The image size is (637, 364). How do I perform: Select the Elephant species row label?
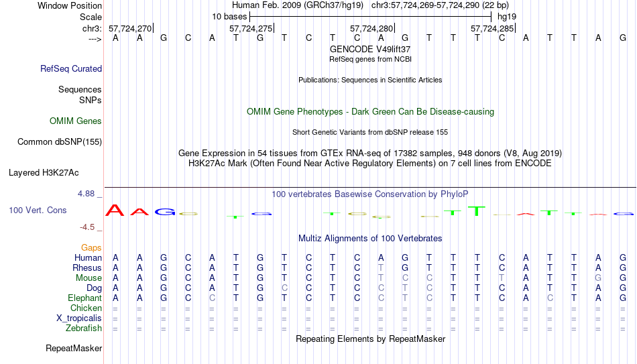click(x=84, y=298)
